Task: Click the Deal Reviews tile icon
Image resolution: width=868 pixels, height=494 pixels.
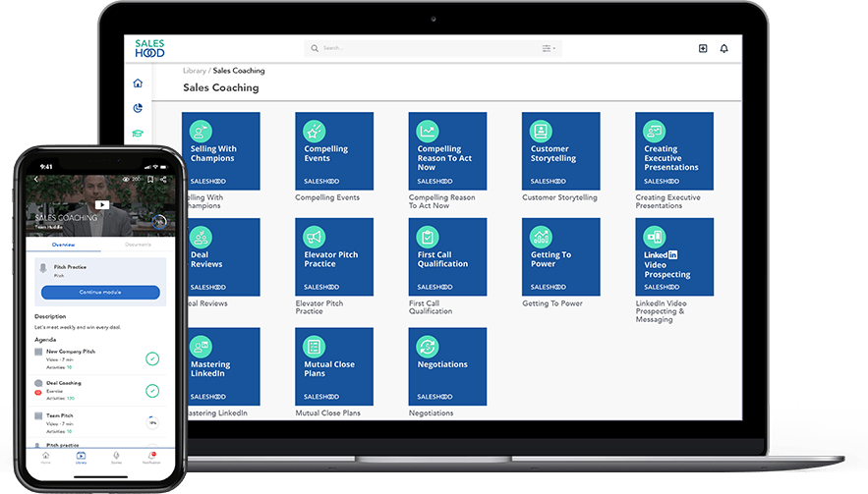Action: click(x=201, y=237)
